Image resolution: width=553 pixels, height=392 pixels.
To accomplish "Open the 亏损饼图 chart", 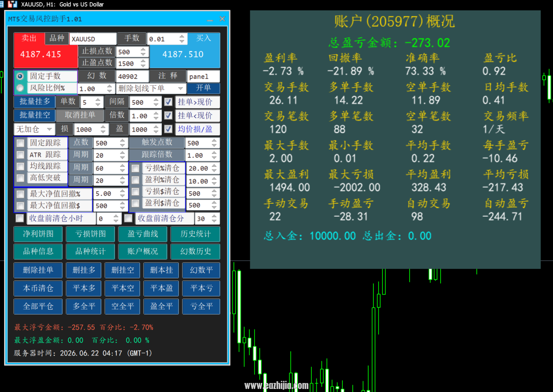I will 90,234.
